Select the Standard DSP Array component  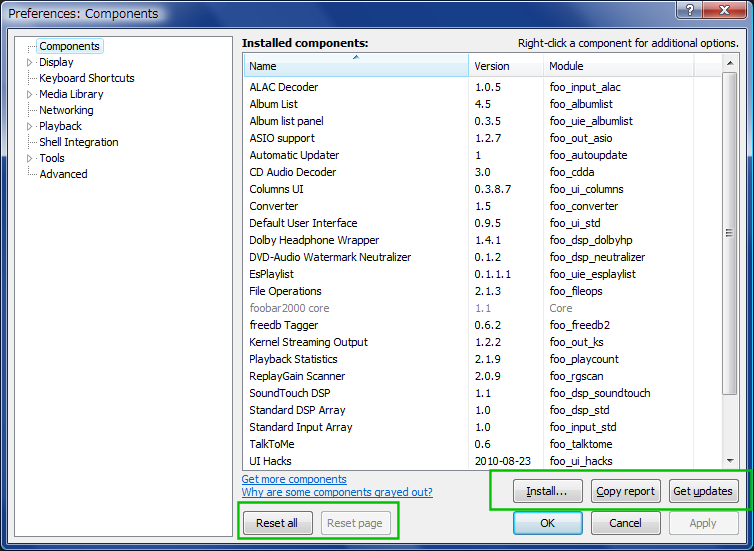click(483, 410)
